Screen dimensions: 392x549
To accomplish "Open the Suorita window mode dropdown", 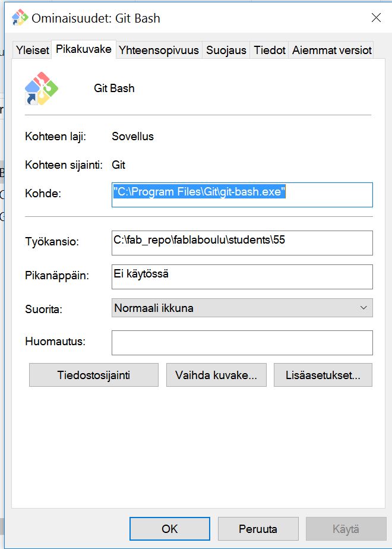I will (241, 308).
